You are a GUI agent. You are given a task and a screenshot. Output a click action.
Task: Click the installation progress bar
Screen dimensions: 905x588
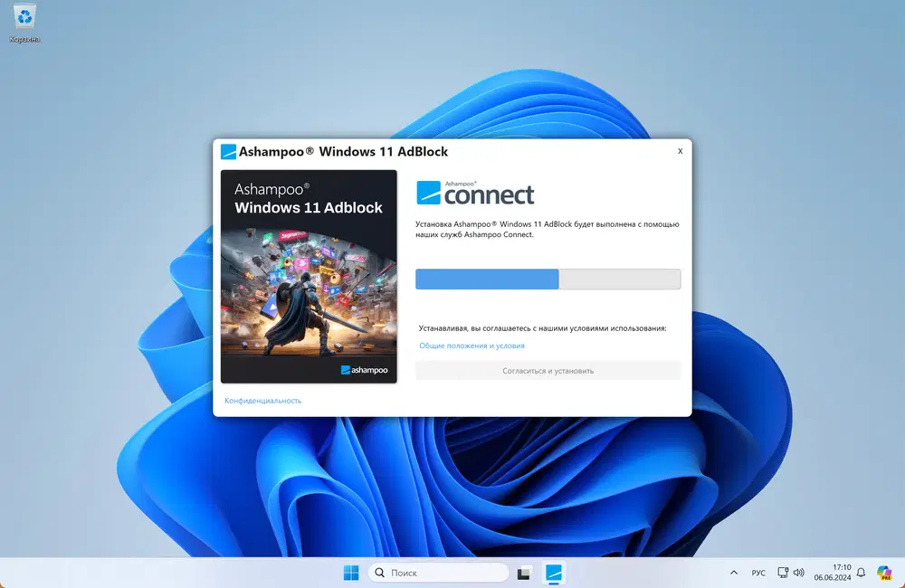click(548, 279)
